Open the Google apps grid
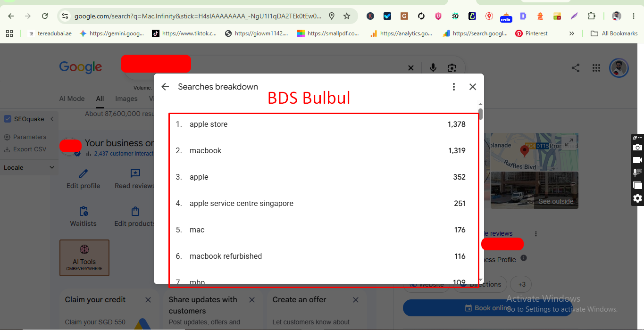The width and height of the screenshot is (644, 330). pyautogui.click(x=596, y=68)
